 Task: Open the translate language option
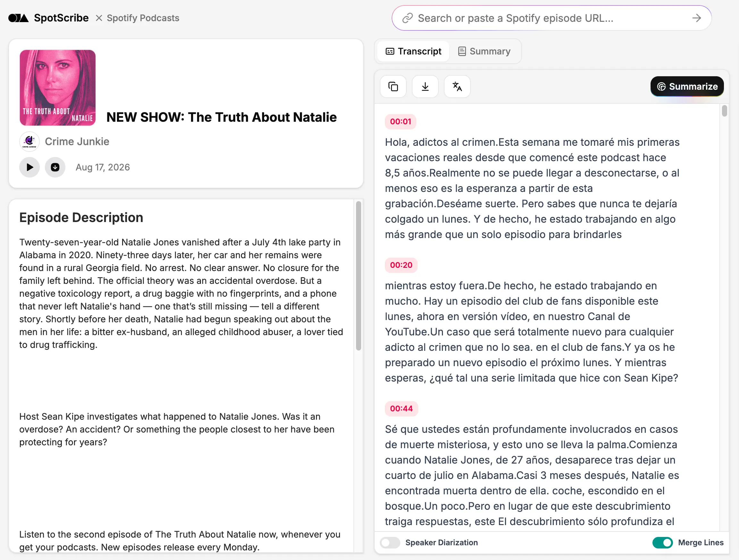[x=457, y=87]
